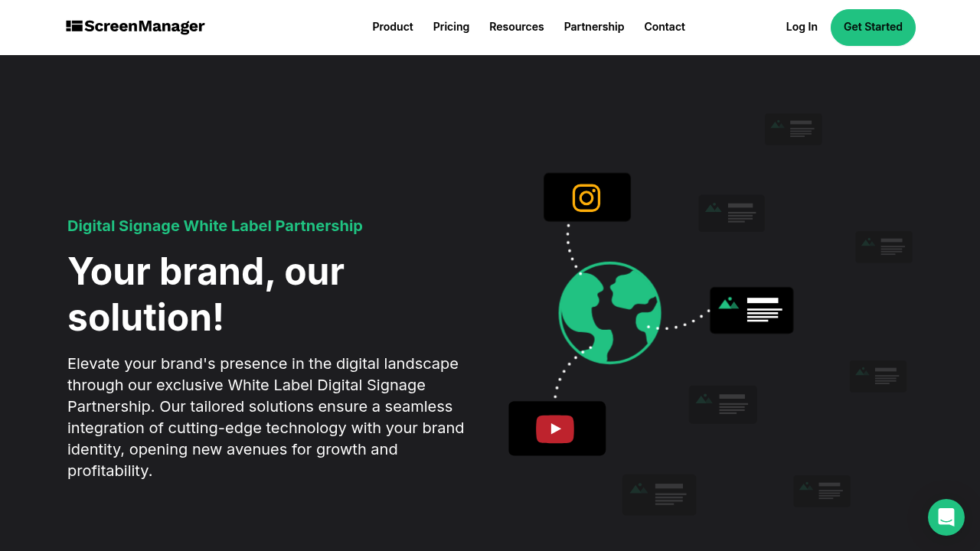
Task: Click the ScreenManager logo
Action: (136, 27)
